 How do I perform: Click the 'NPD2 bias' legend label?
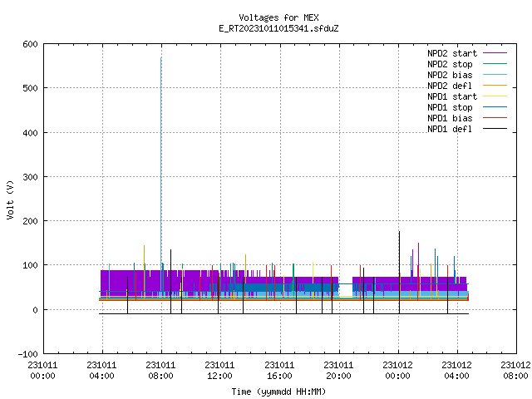[450, 75]
